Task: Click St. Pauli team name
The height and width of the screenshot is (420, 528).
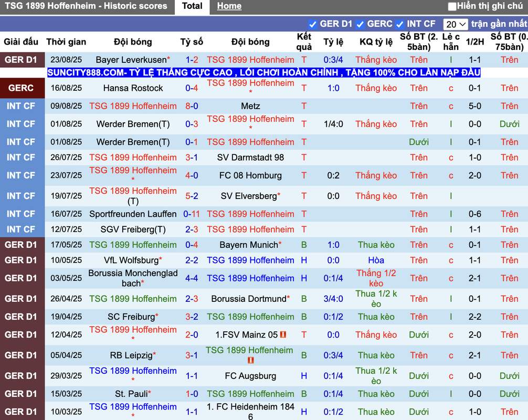Action: tap(131, 394)
